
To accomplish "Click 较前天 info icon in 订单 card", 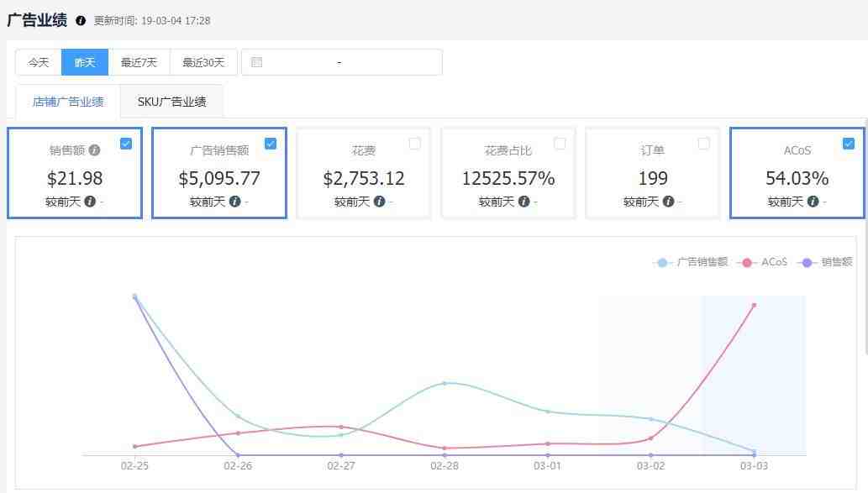I will click(x=668, y=202).
